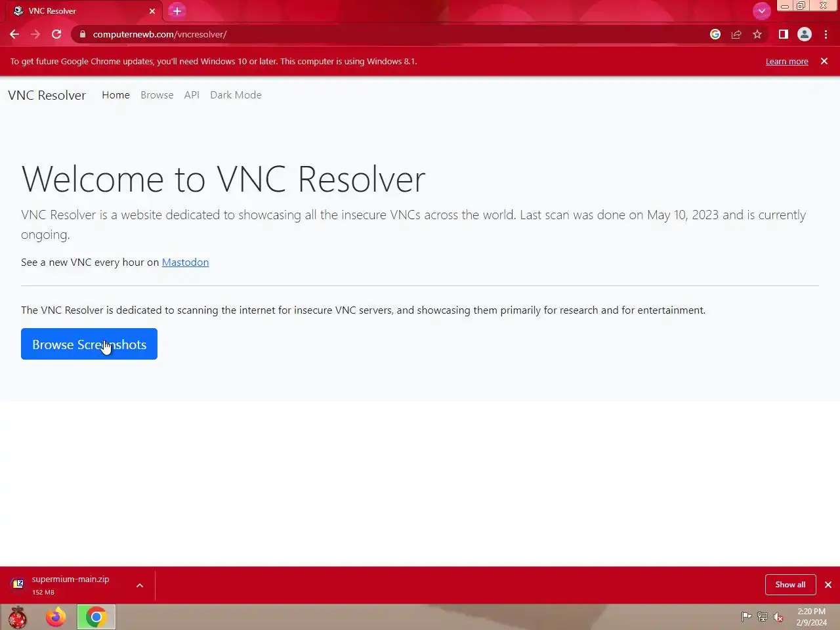Image resolution: width=840 pixels, height=630 pixels.
Task: Go back using browser back arrow
Action: [14, 34]
